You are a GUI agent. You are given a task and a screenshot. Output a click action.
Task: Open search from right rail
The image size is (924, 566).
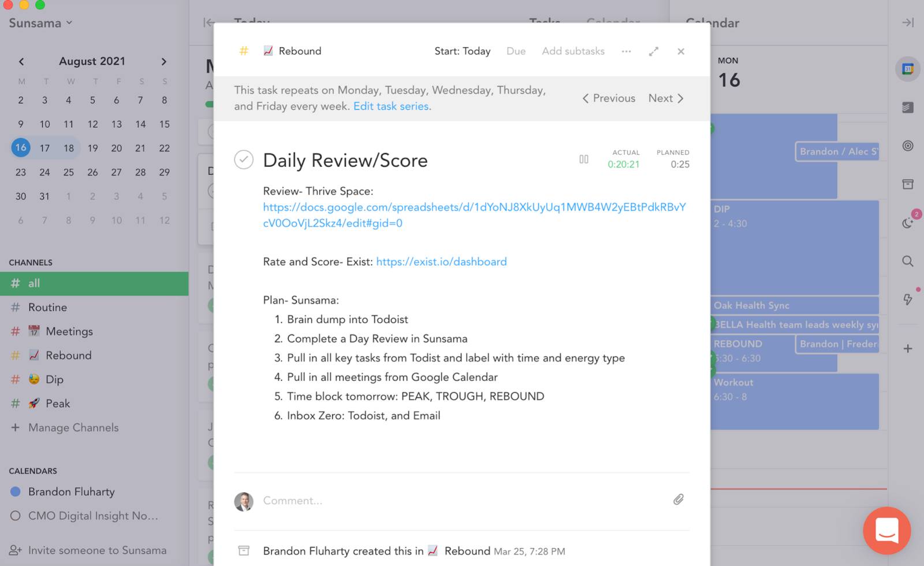coord(908,261)
